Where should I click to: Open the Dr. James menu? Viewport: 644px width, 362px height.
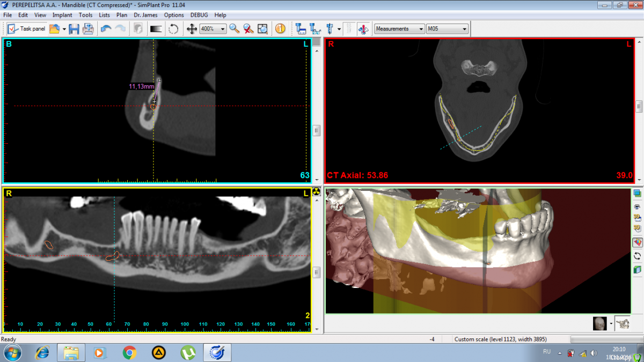tap(145, 15)
